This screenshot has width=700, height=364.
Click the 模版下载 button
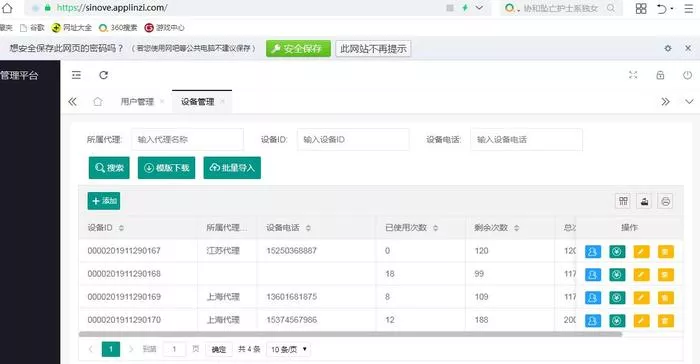click(x=167, y=168)
